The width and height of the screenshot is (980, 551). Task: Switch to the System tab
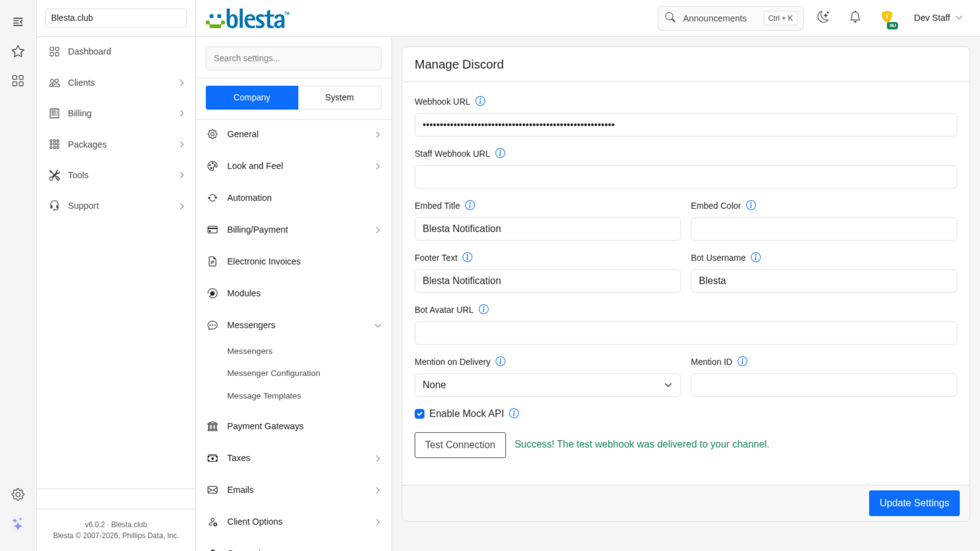(339, 97)
